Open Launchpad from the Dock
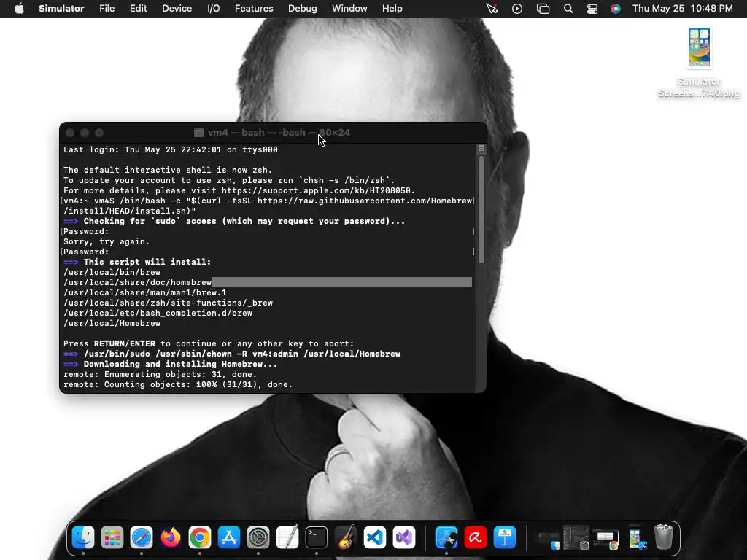 point(112,537)
